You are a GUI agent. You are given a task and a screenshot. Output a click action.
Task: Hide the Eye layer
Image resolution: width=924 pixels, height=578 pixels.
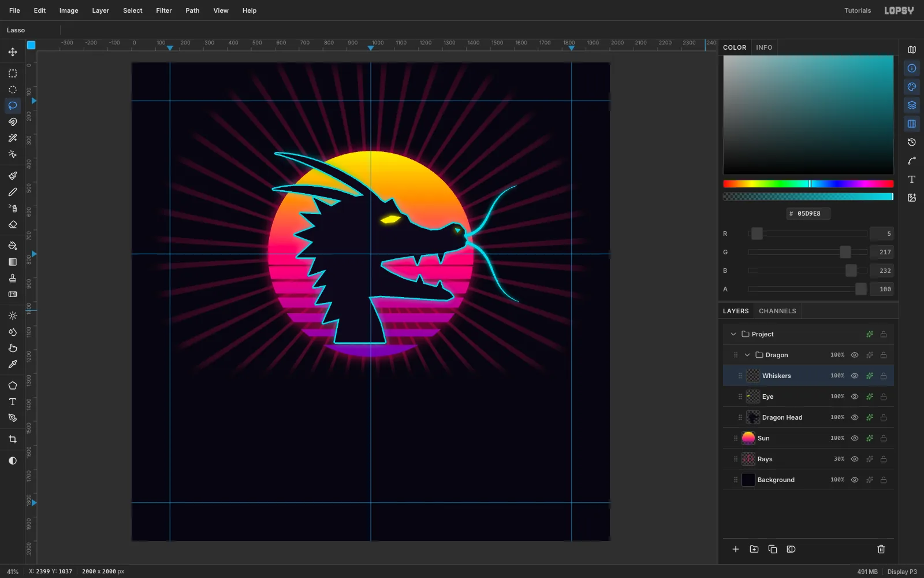click(x=855, y=397)
